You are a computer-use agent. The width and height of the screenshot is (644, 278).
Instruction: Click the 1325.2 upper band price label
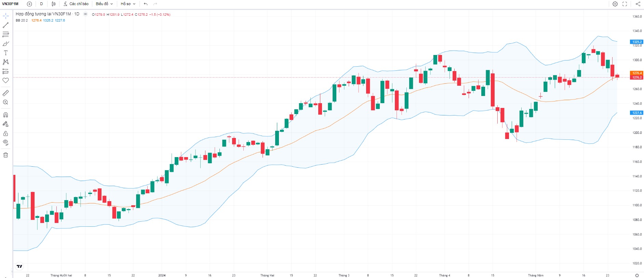(x=636, y=42)
